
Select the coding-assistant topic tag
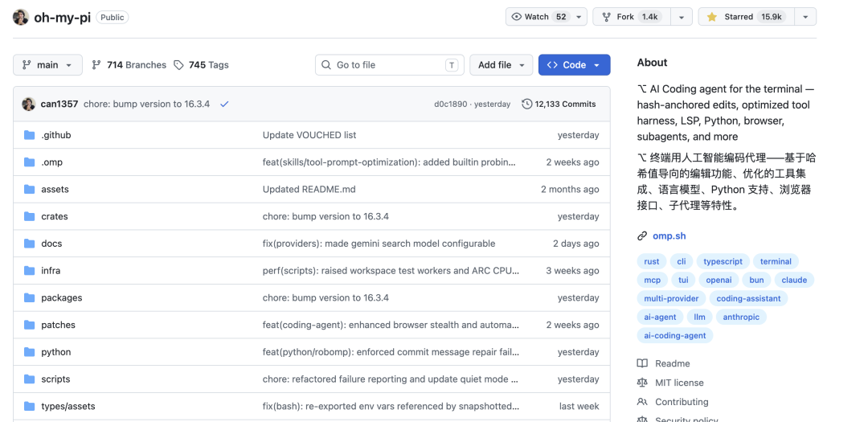[x=748, y=298]
